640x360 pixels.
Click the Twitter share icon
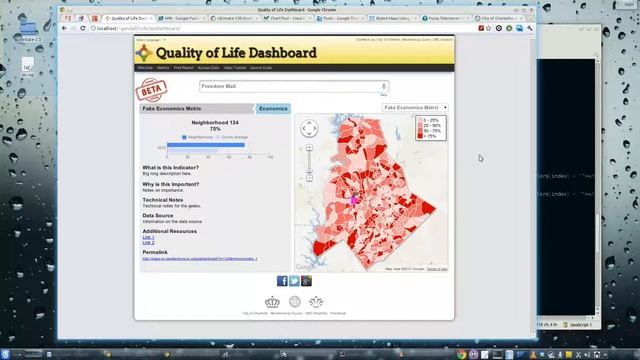pos(294,281)
